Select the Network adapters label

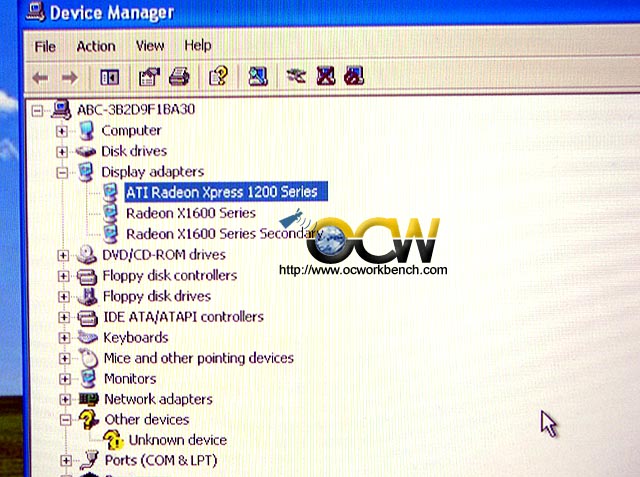[x=158, y=399]
